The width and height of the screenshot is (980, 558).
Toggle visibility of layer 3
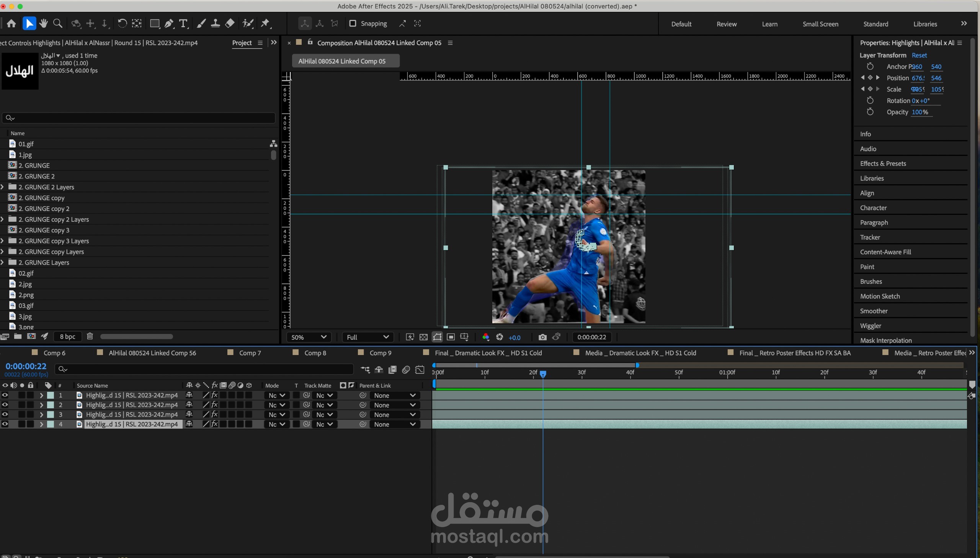tap(5, 414)
